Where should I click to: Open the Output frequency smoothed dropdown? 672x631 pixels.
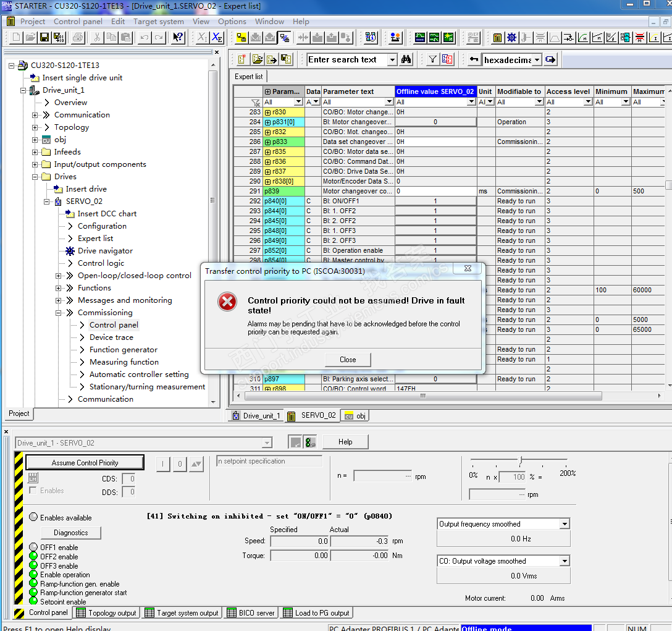coord(565,524)
